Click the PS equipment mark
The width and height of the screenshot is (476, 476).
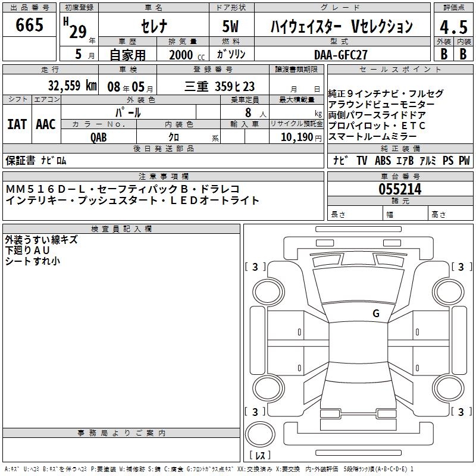click(x=448, y=160)
